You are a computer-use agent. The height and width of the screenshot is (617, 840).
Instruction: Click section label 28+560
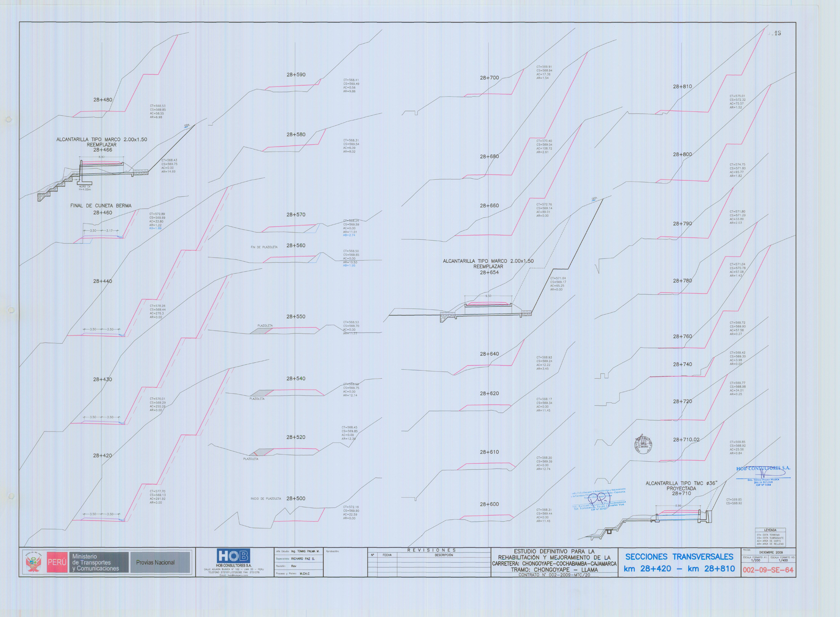[296, 245]
